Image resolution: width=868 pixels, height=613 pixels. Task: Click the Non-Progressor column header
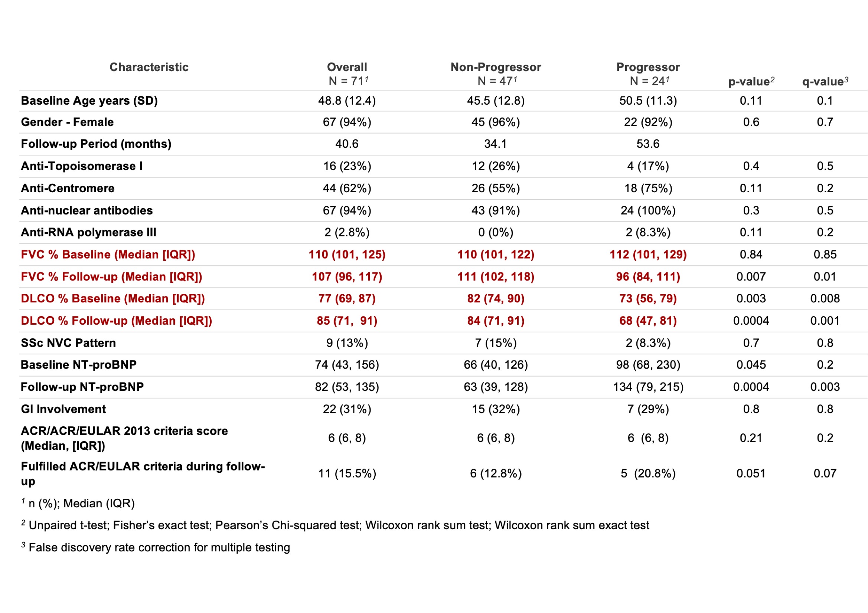(x=496, y=67)
